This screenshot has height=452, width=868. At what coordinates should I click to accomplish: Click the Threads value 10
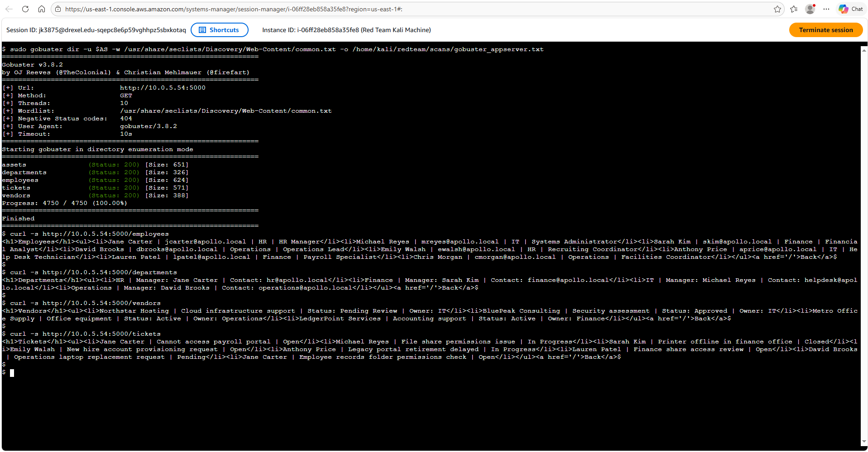(124, 103)
